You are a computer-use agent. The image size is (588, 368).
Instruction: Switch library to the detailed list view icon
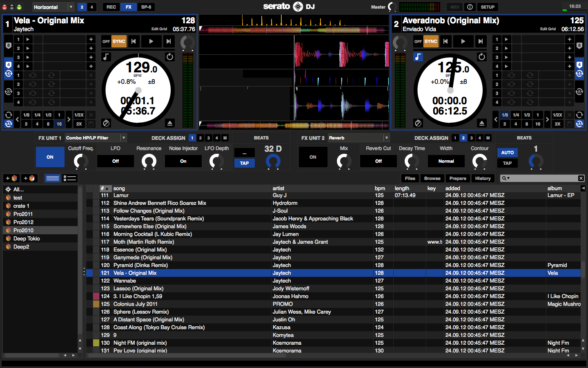point(70,178)
